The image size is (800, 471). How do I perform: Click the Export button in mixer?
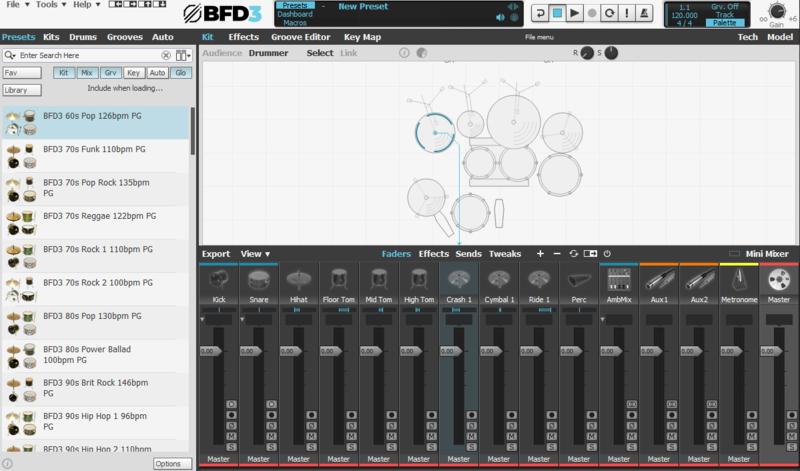[x=216, y=254]
